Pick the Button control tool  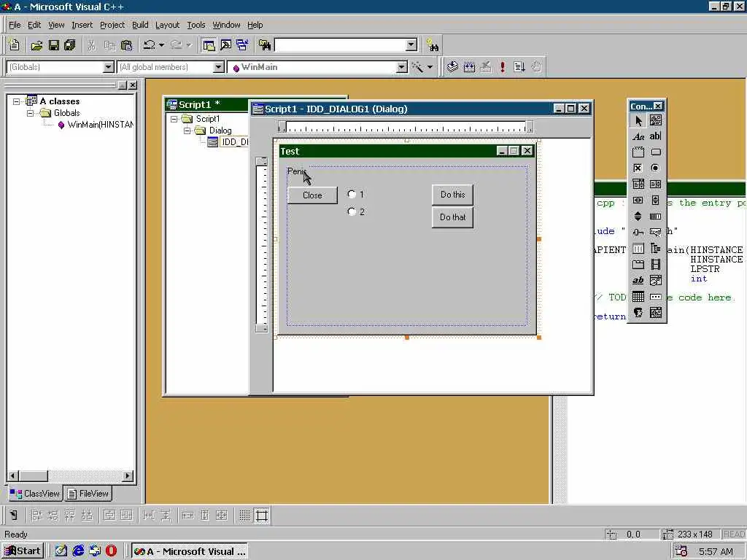pos(656,152)
